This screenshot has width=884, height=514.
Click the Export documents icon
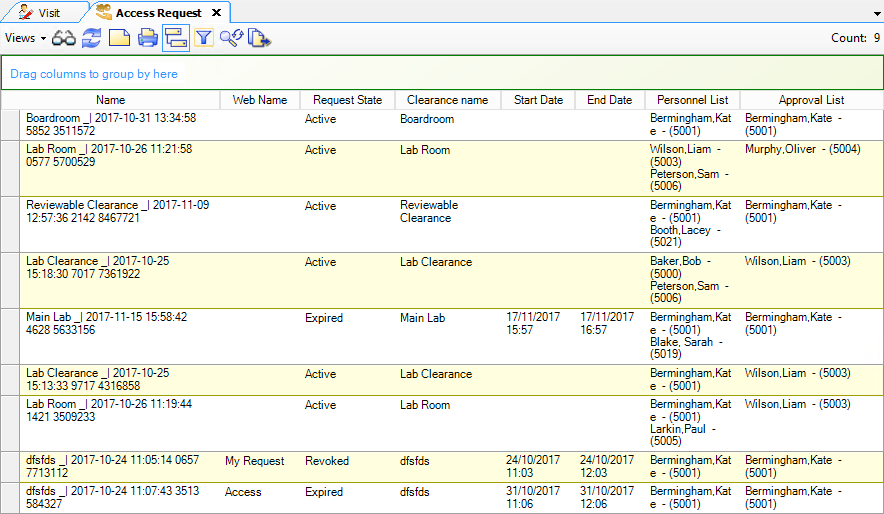pyautogui.click(x=259, y=38)
